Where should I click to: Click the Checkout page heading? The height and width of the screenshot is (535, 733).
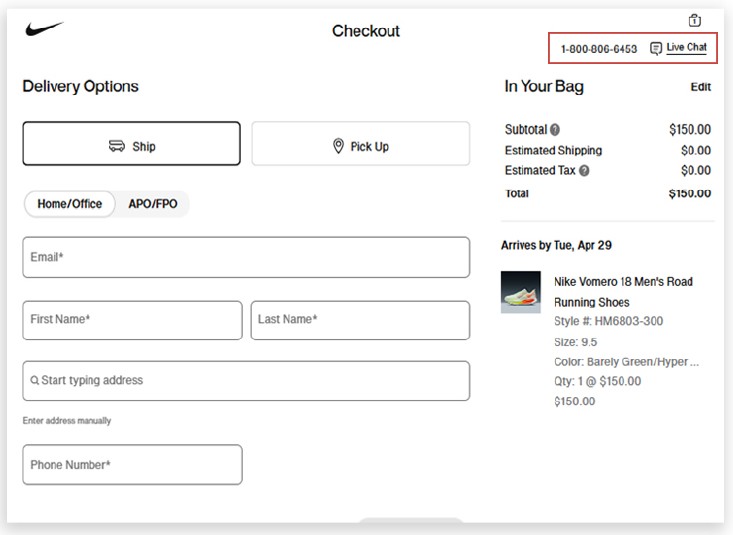coord(366,31)
